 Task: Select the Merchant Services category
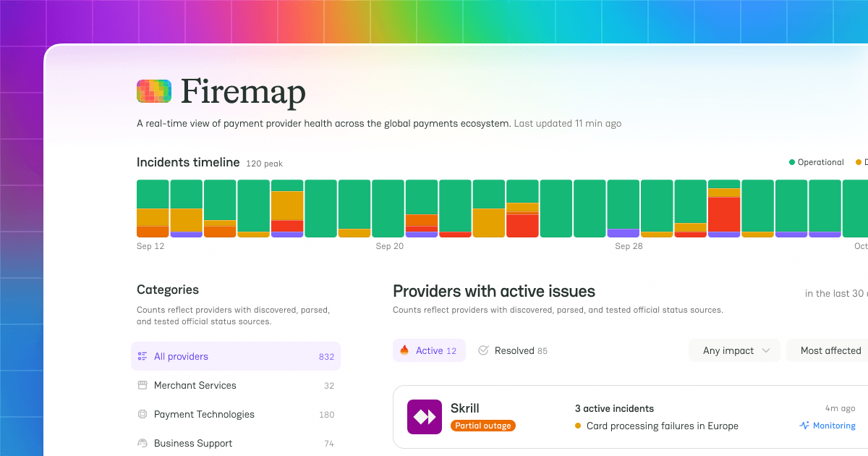[236, 385]
